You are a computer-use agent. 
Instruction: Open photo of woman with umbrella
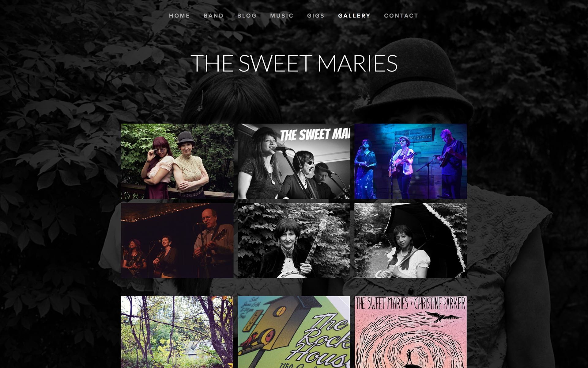coord(411,240)
